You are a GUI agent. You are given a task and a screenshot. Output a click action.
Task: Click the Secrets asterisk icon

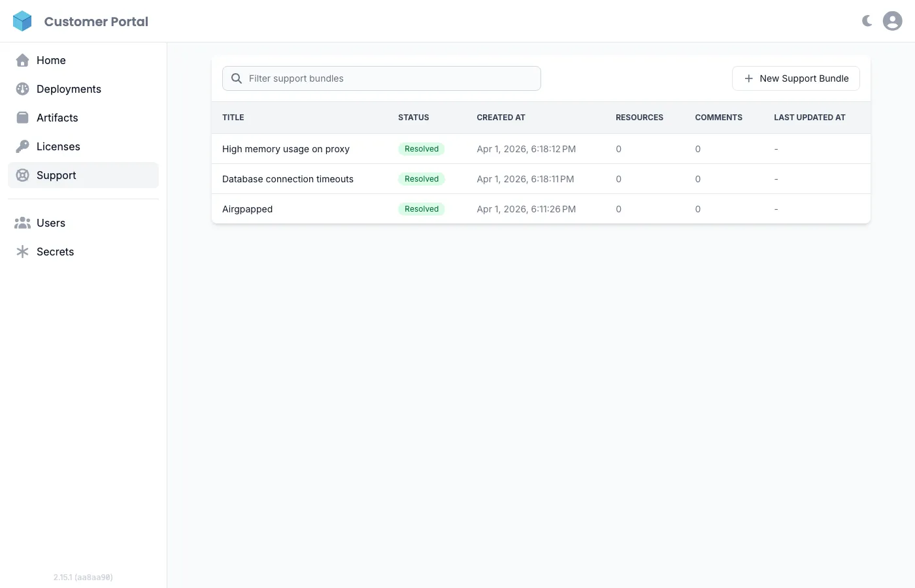coord(22,251)
